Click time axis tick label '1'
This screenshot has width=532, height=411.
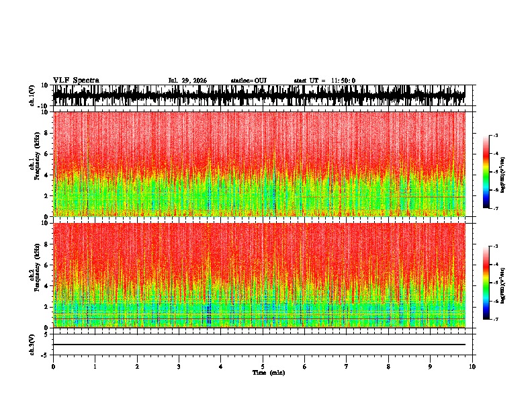(x=95, y=367)
